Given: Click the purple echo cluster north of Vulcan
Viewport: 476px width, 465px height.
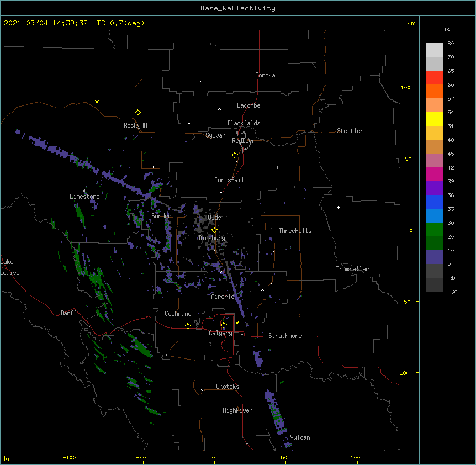Looking at the screenshot, I should [x=276, y=413].
